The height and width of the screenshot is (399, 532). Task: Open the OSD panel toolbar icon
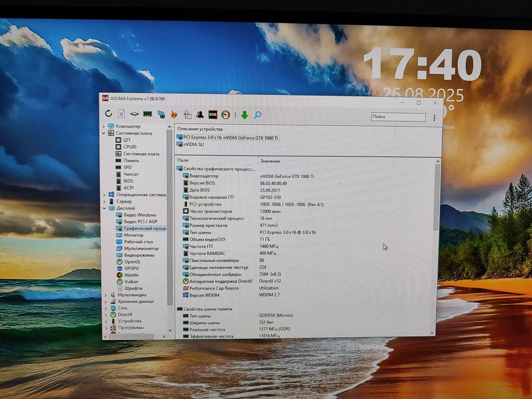[213, 115]
